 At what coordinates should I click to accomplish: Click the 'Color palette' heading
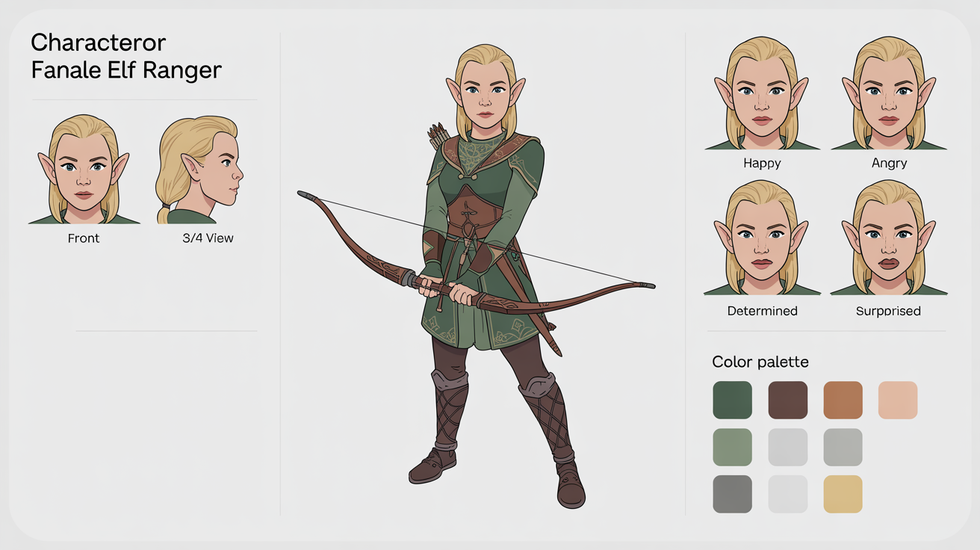[760, 362]
